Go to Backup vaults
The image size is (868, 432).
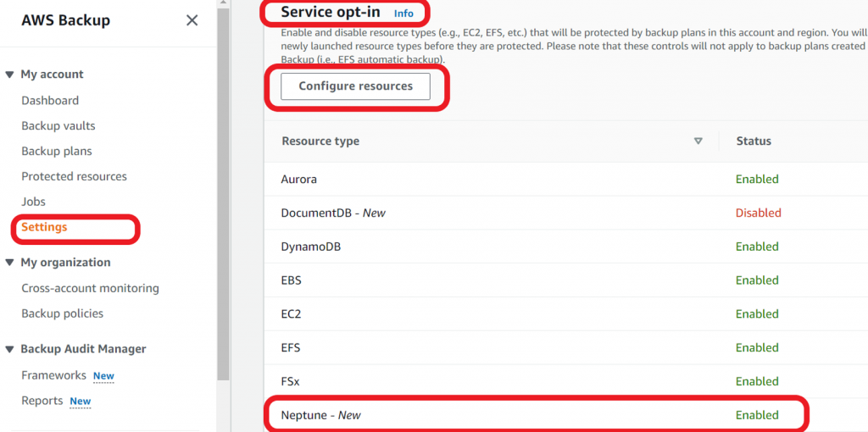[58, 126]
